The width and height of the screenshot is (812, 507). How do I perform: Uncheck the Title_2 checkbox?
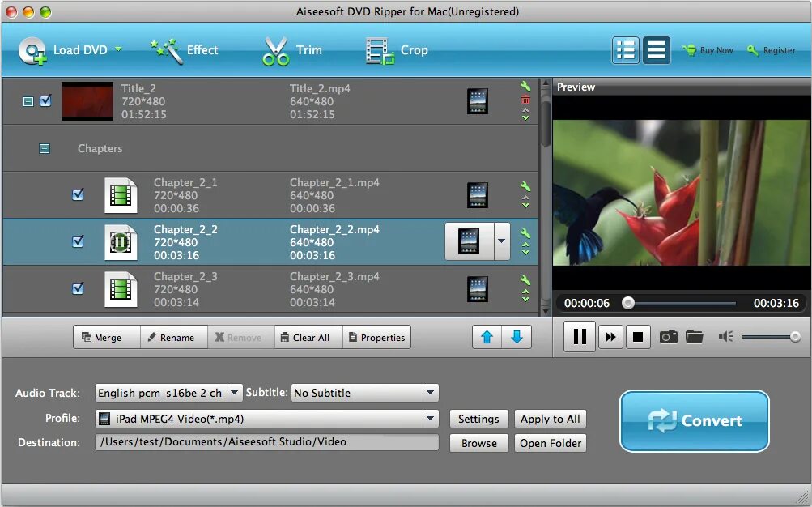click(45, 100)
